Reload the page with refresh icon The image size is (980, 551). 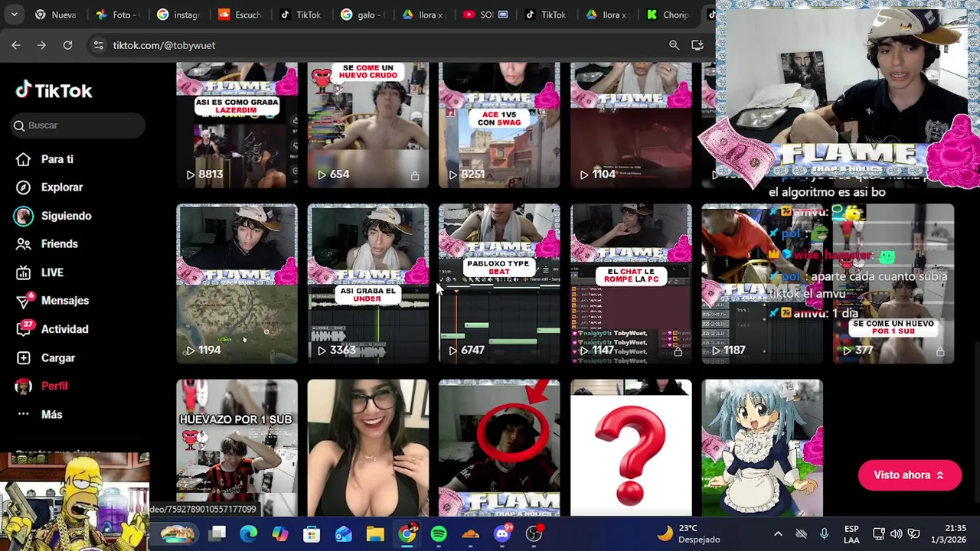click(67, 45)
